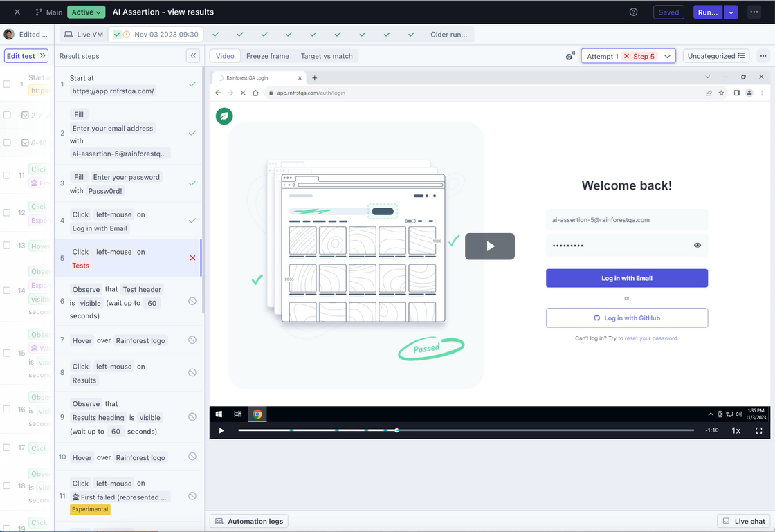Screen dimensions: 775x532
Task: Close the test results view with X
Action: tap(17, 12)
